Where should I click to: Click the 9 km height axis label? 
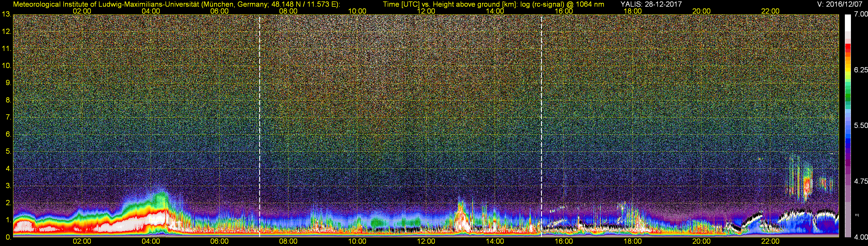(x=8, y=83)
